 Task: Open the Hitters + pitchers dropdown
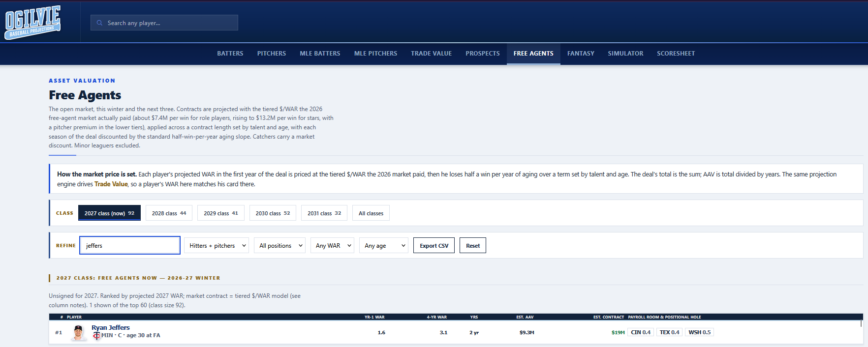pos(217,246)
